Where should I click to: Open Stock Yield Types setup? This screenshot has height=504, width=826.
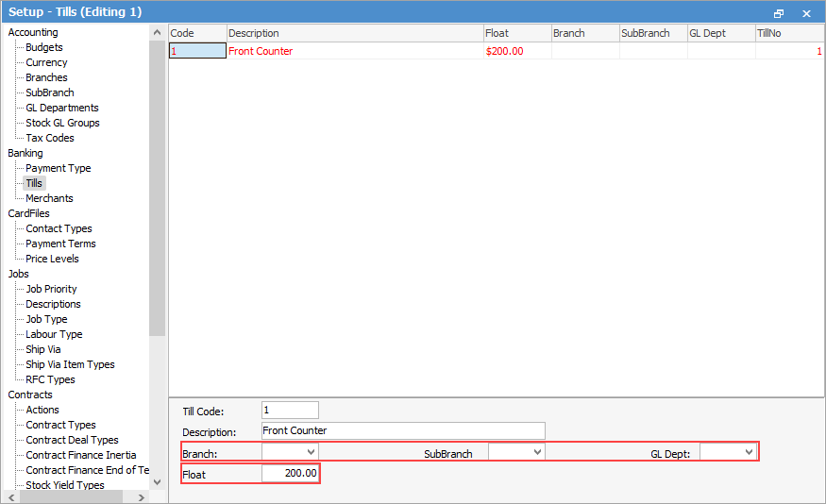click(x=65, y=485)
